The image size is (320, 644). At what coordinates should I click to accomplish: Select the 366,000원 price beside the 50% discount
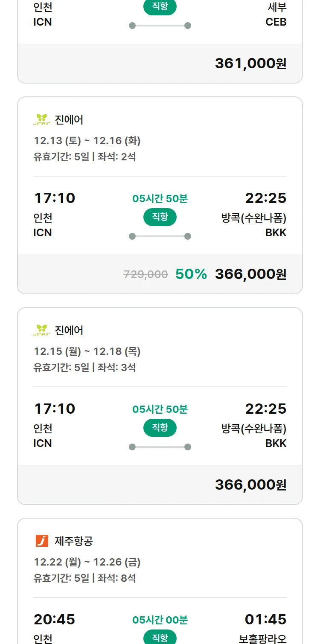pyautogui.click(x=250, y=274)
